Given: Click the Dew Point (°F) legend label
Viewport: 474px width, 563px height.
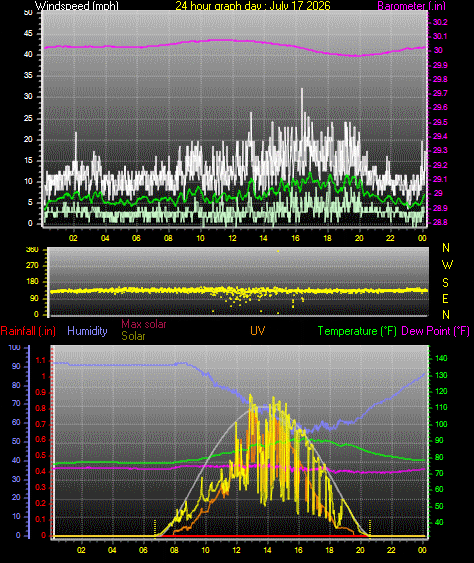Looking at the screenshot, I should [x=436, y=331].
